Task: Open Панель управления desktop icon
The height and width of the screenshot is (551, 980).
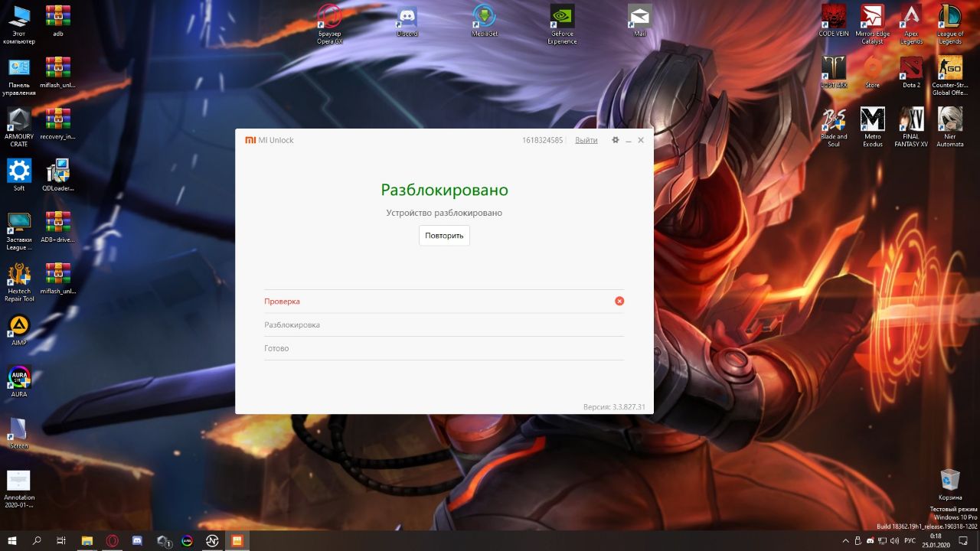Action: pos(19,77)
